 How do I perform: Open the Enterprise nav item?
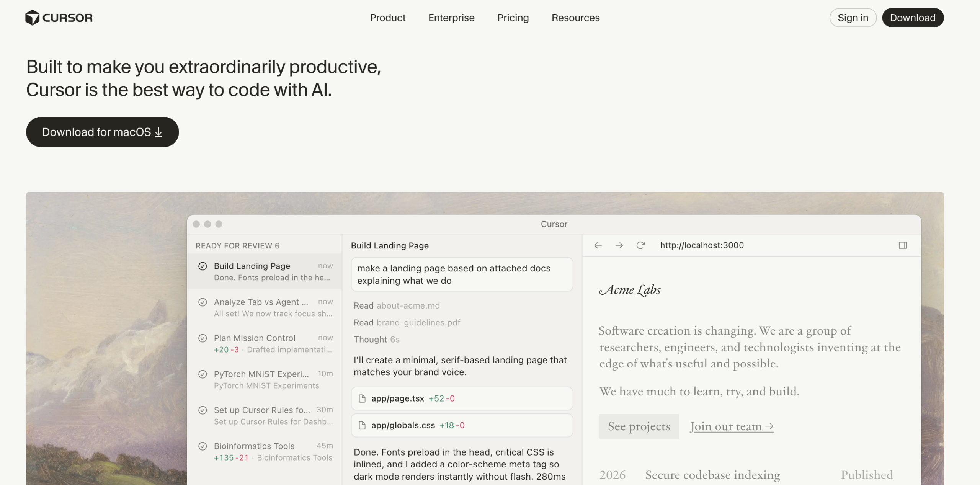point(451,18)
